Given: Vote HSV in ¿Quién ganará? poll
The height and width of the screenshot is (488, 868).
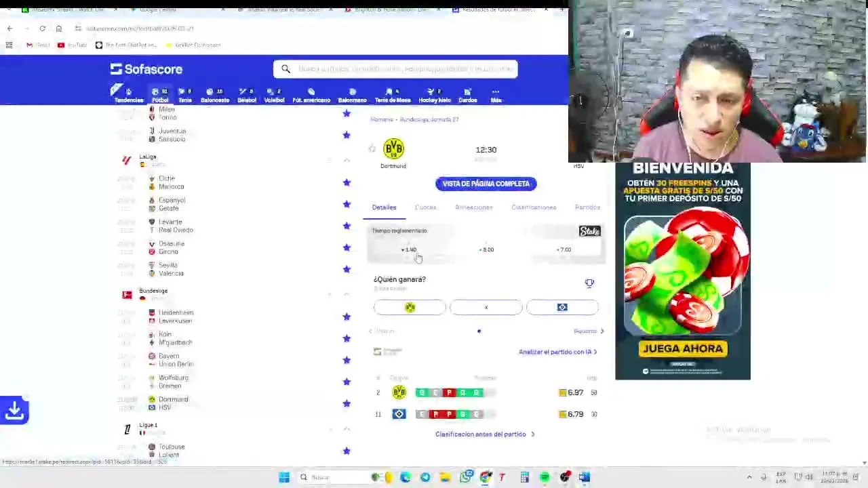Looking at the screenshot, I should pyautogui.click(x=562, y=308).
